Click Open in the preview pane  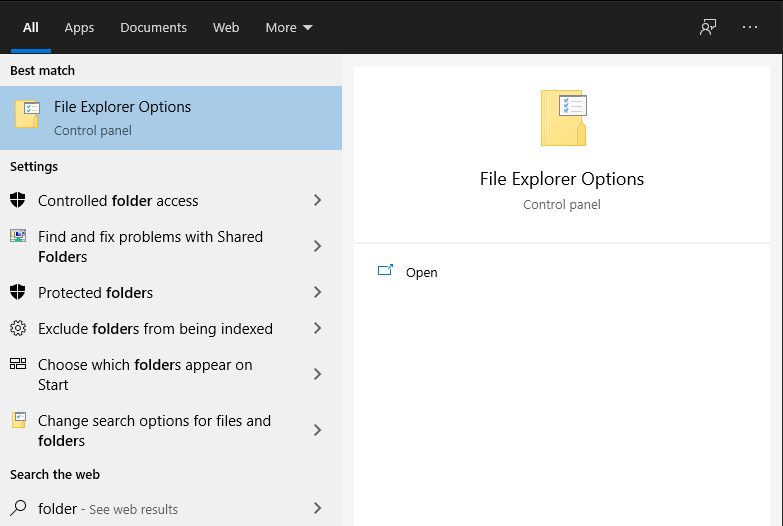(x=421, y=272)
